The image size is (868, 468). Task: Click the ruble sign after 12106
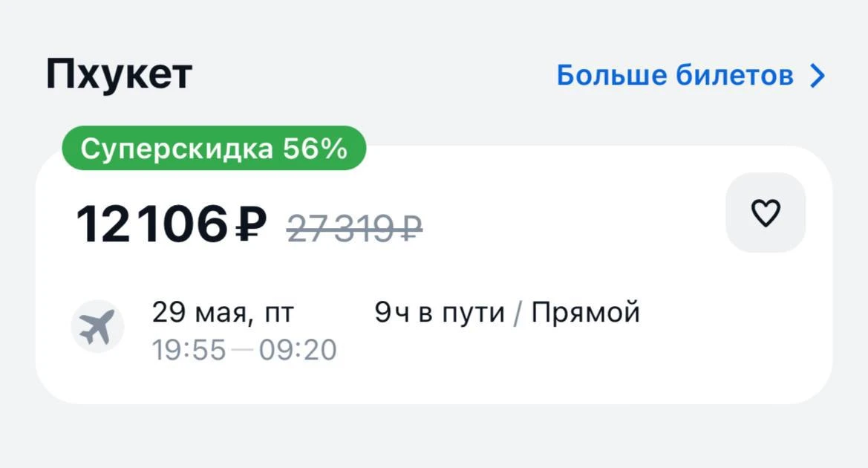(x=251, y=224)
